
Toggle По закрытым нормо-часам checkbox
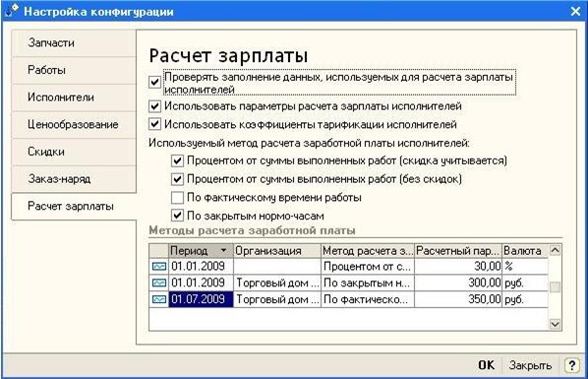(x=177, y=216)
